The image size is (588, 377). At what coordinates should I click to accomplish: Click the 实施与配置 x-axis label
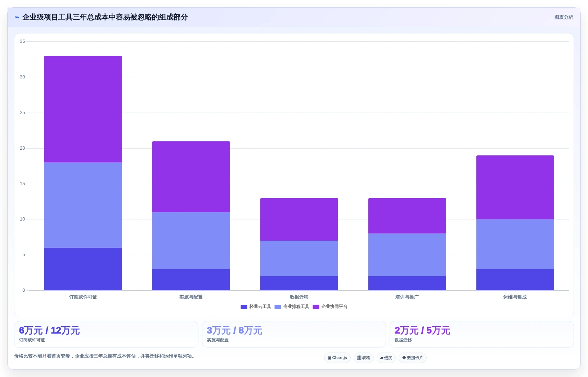191,297
